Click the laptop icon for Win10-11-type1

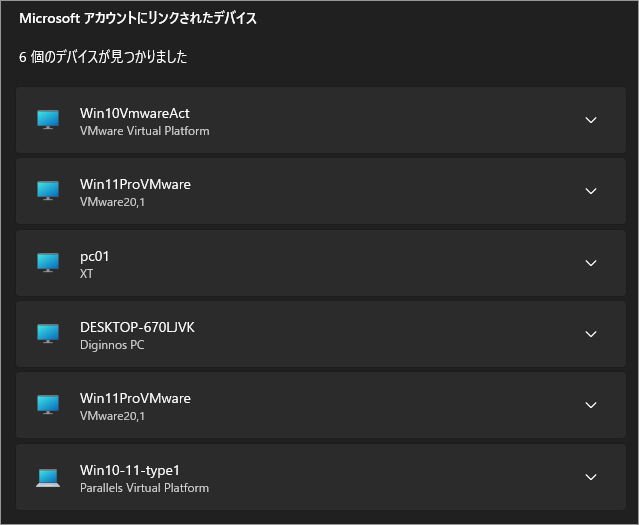[48, 477]
